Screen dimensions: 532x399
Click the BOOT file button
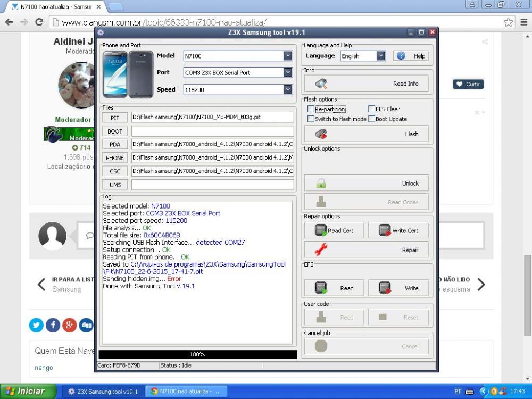point(115,131)
